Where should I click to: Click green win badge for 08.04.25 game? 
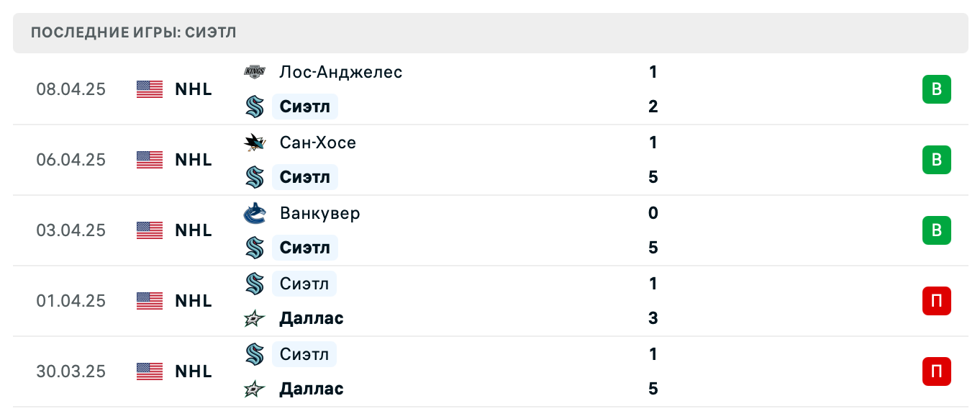pyautogui.click(x=936, y=89)
